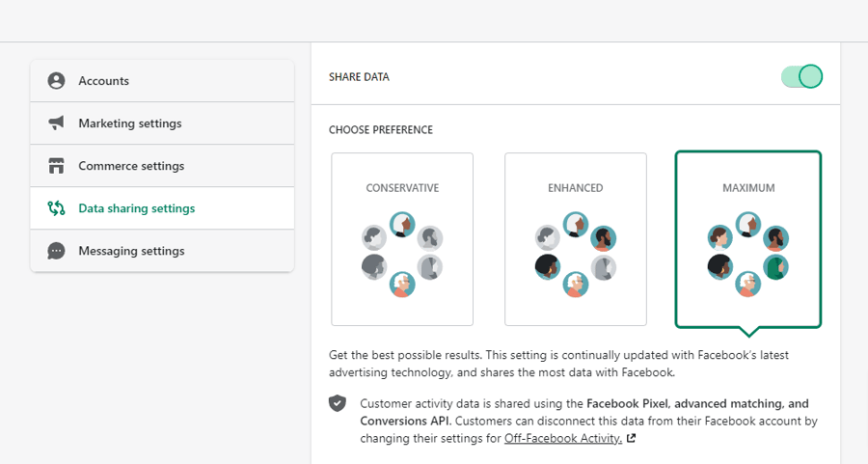
Task: Turn off the Share Data toggle
Action: click(801, 77)
